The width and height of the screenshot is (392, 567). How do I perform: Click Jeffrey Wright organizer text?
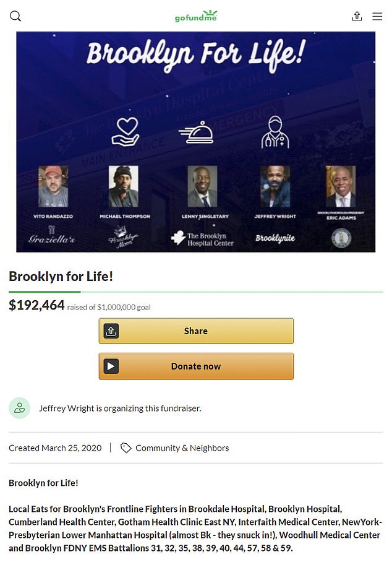click(x=120, y=409)
